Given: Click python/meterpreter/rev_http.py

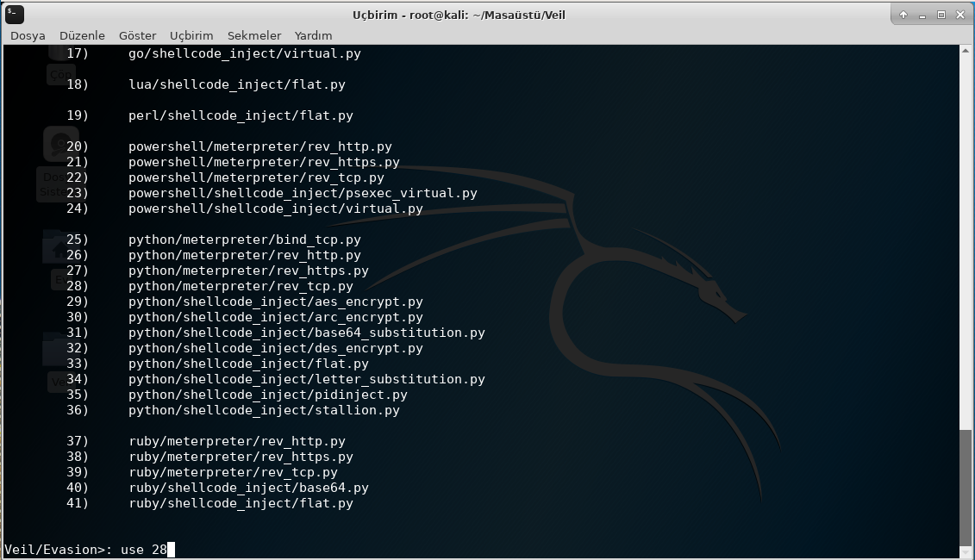Looking at the screenshot, I should tap(244, 256).
